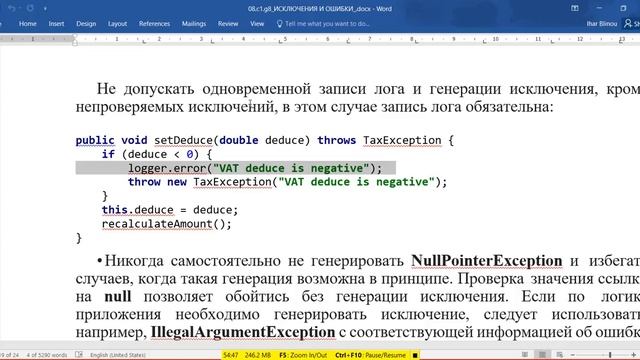The width and height of the screenshot is (640, 360).
Task: Click the 'throw new TaxException' code line
Action: pyautogui.click(x=287, y=182)
